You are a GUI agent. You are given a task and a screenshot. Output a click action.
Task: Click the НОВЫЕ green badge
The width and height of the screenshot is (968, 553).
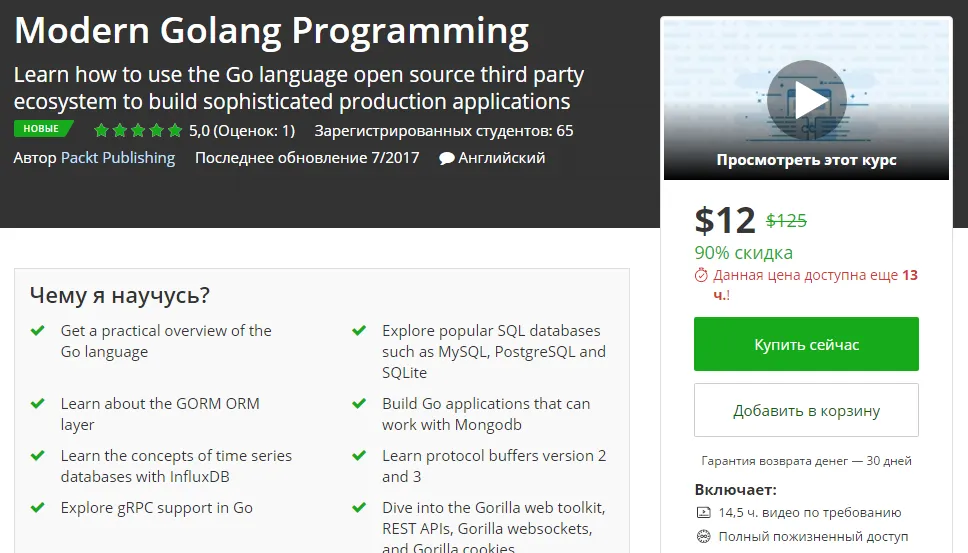[x=42, y=129]
